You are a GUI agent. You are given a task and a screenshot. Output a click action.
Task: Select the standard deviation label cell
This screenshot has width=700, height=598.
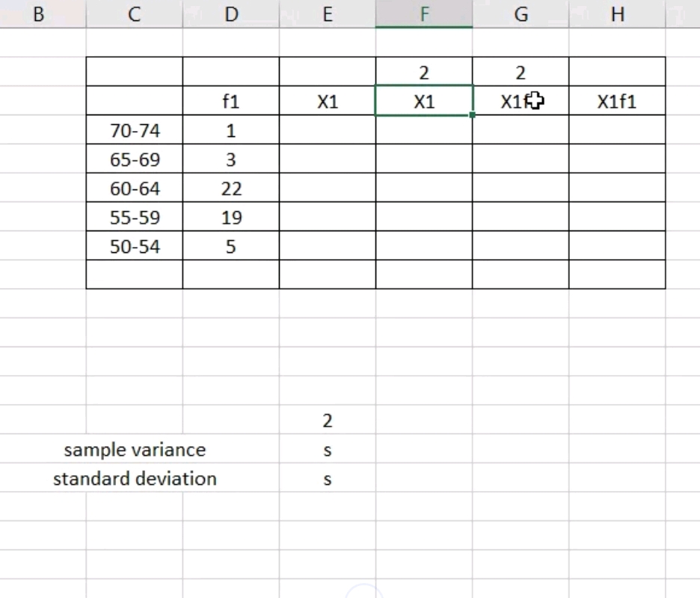tap(134, 479)
